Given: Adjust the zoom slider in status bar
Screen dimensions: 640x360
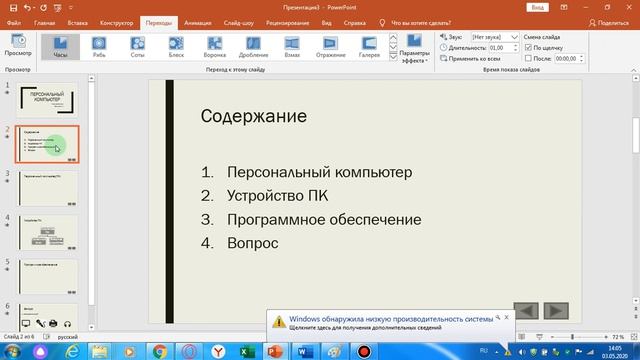Looking at the screenshot, I should pos(572,337).
